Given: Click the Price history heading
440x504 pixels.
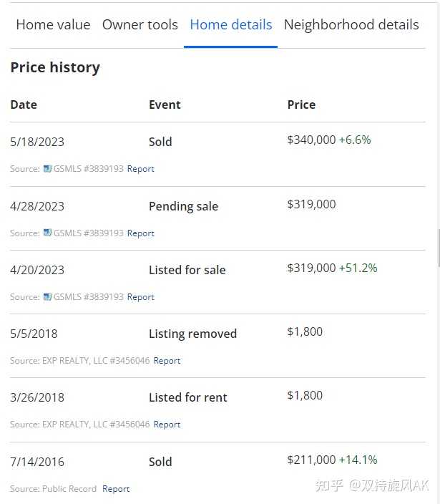Looking at the screenshot, I should [55, 67].
